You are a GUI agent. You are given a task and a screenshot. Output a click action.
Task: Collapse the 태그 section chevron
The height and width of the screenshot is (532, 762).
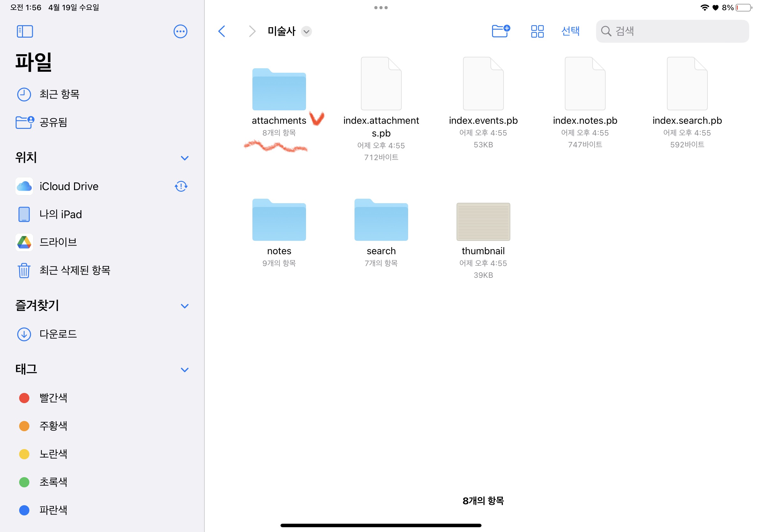click(x=184, y=369)
